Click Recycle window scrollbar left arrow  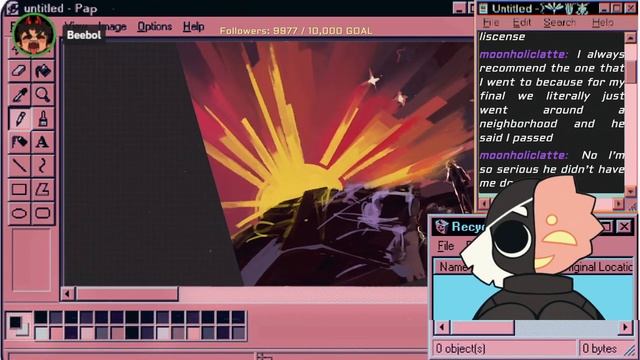click(442, 327)
